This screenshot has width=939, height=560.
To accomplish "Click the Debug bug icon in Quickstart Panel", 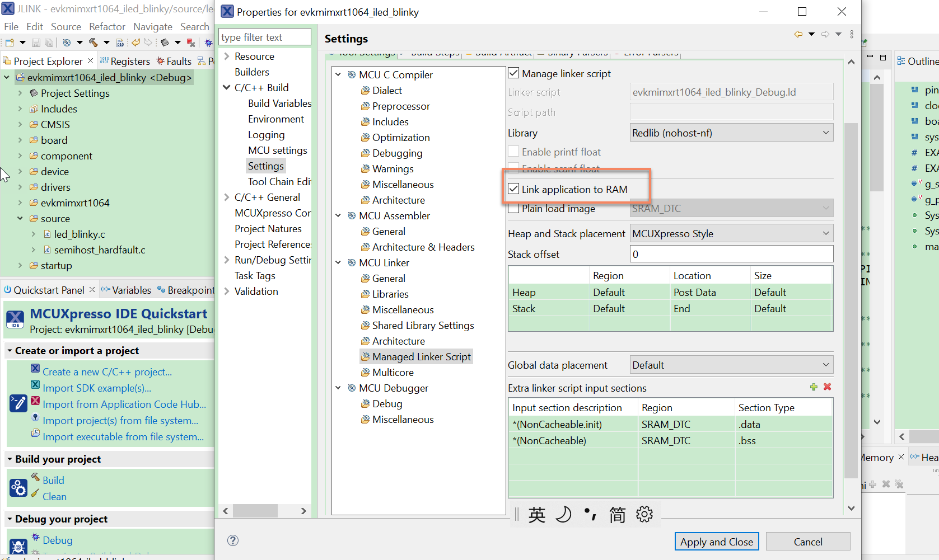I will [35, 537].
